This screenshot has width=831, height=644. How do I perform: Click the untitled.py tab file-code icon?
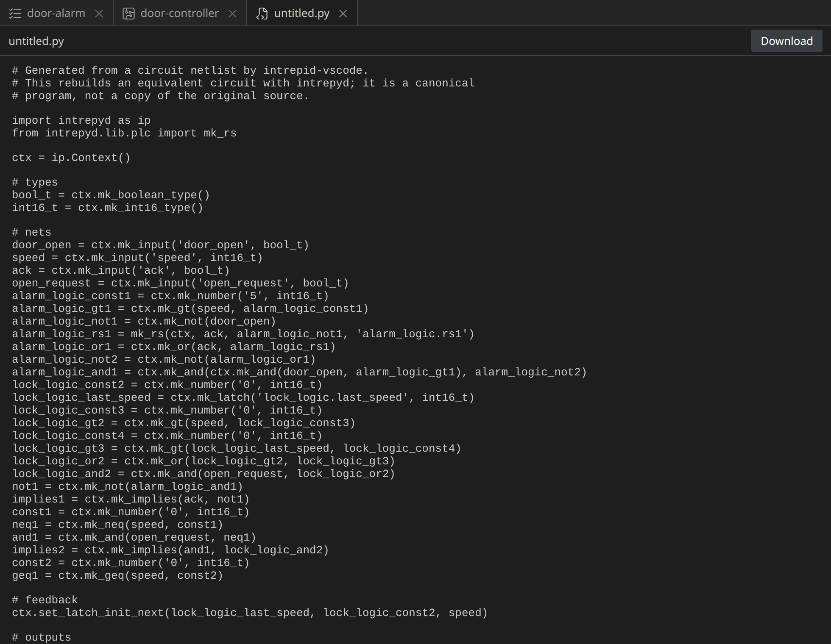[x=262, y=14]
